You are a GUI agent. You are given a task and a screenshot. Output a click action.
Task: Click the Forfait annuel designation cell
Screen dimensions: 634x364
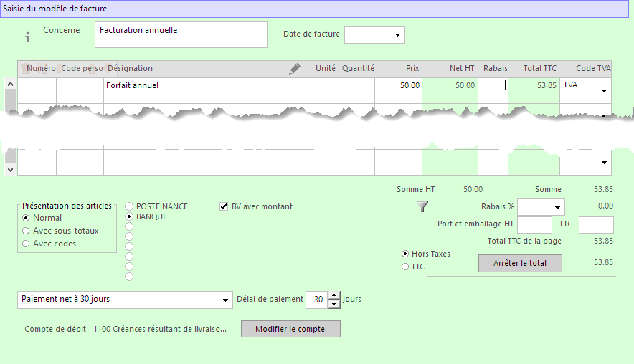pyautogui.click(x=204, y=90)
